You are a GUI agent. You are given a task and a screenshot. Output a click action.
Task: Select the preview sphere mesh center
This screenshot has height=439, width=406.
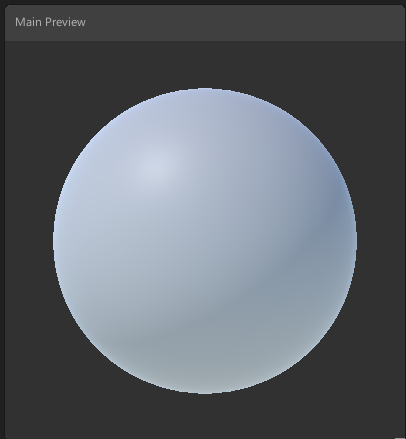pos(205,241)
